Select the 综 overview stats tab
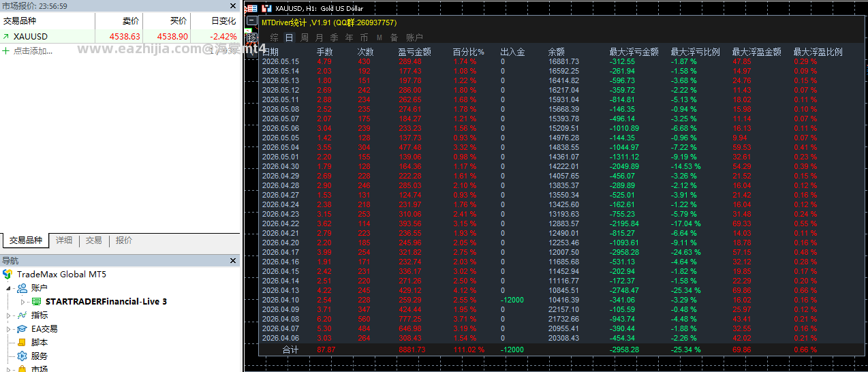This screenshot has height=372, width=868. [274, 37]
